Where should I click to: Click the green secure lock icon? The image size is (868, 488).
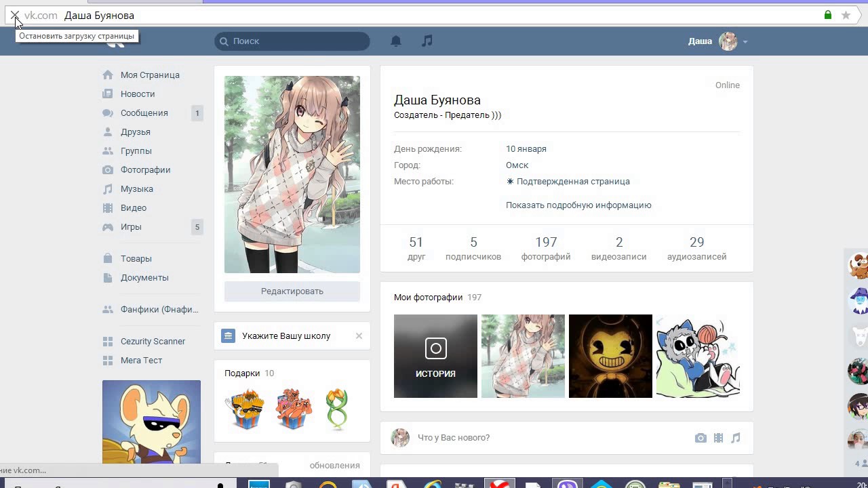[x=828, y=15]
